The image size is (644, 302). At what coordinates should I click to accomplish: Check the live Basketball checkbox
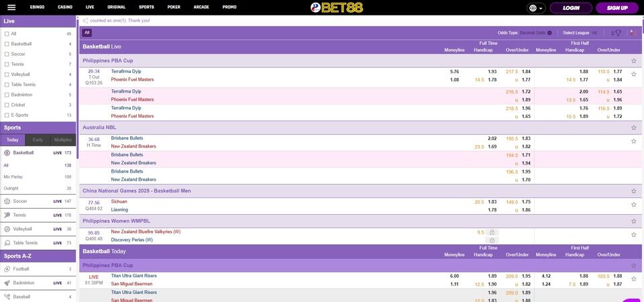(7, 44)
